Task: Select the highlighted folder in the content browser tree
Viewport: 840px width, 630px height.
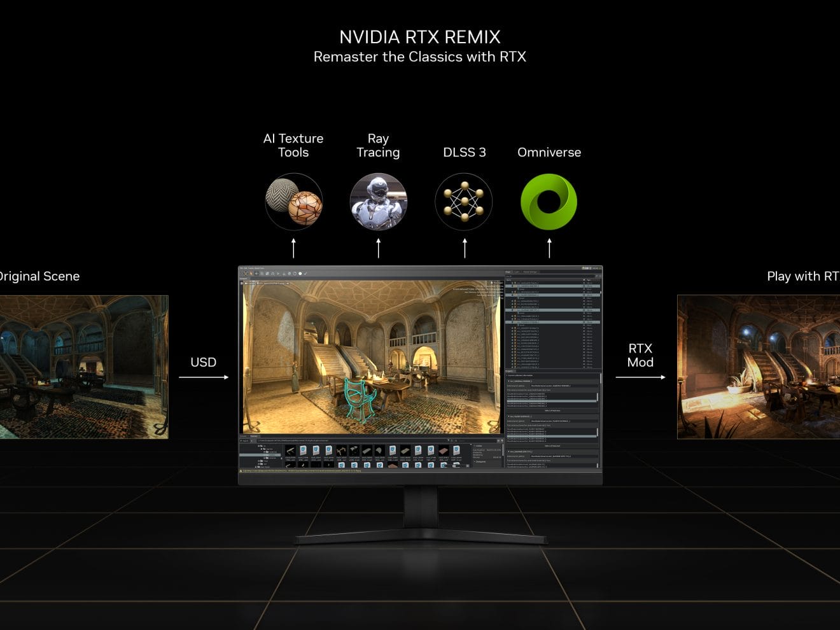Action: 260,455
